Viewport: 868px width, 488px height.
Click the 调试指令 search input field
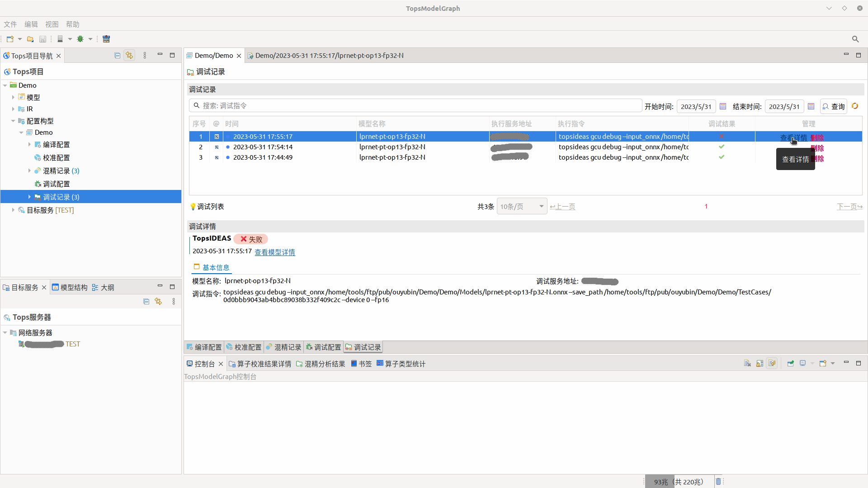coord(415,105)
